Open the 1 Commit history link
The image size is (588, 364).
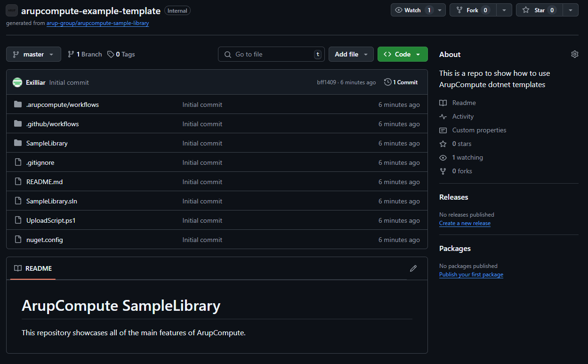tap(401, 82)
